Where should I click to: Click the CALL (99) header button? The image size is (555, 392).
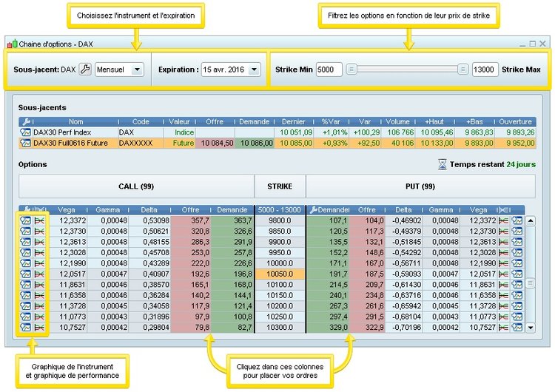[136, 186]
